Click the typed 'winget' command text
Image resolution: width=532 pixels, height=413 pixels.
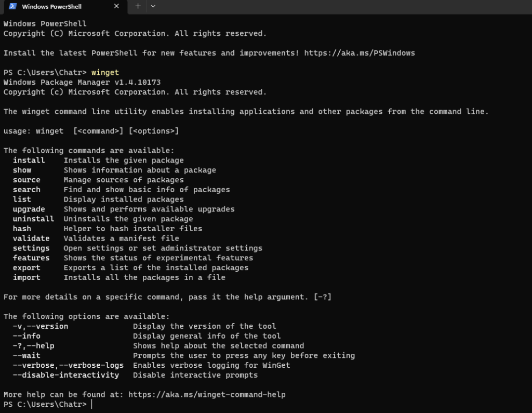105,72
